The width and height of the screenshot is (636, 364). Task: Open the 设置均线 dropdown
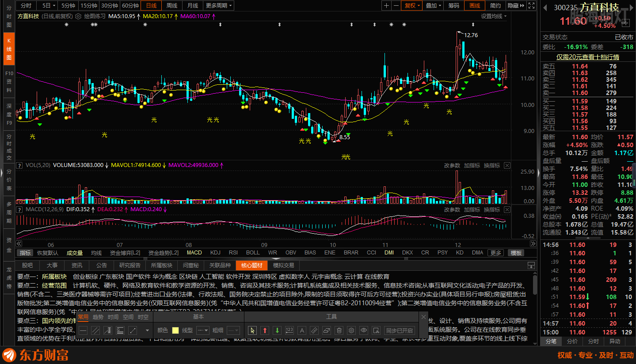(x=494, y=16)
